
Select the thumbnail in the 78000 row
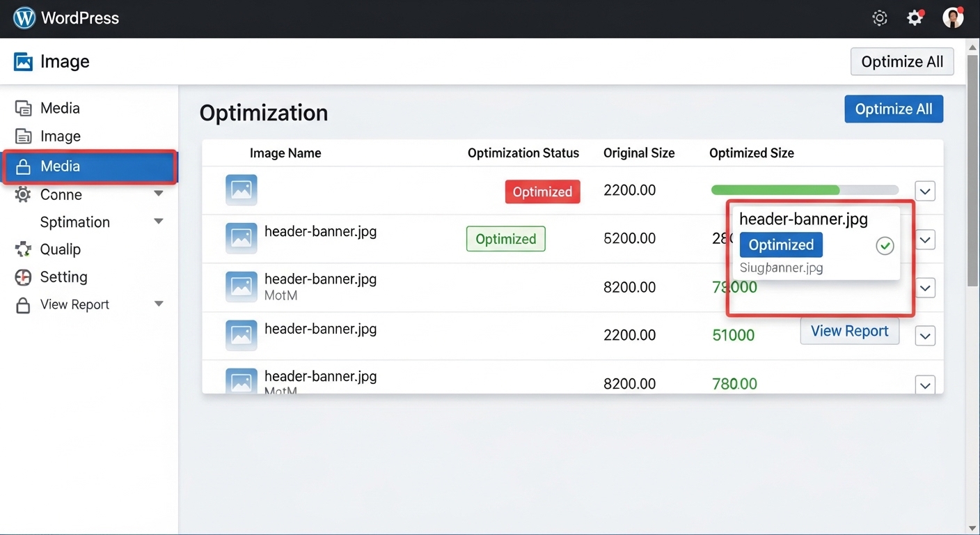242,286
